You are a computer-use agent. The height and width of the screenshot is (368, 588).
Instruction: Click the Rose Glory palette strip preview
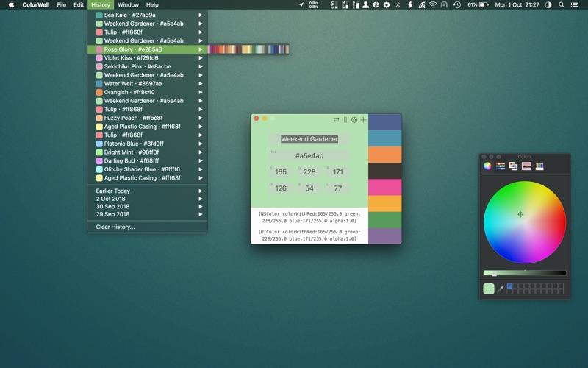(248, 49)
